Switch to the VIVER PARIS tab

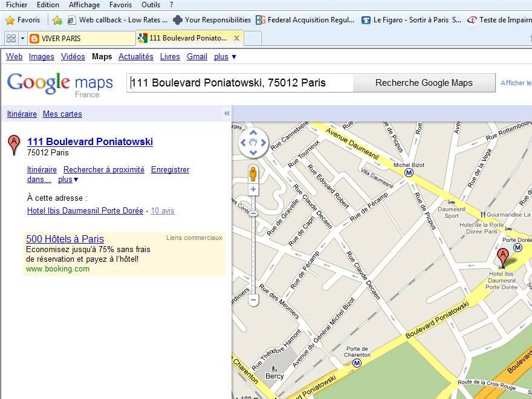point(81,38)
